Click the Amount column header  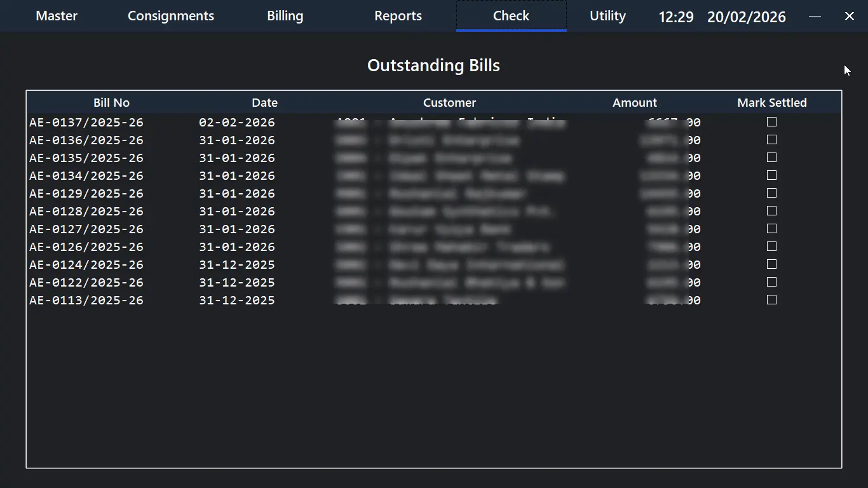click(634, 102)
